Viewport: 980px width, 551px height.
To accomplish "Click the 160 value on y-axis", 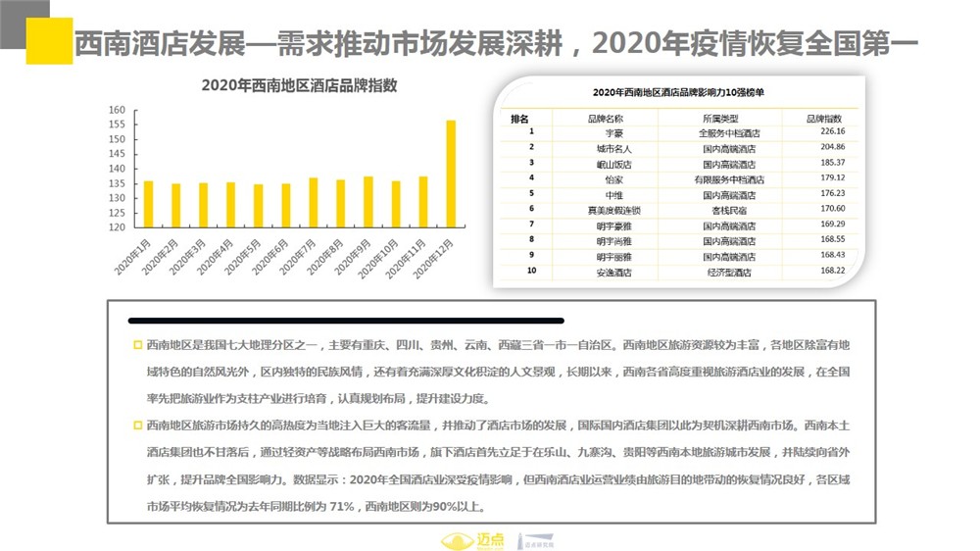I will (x=118, y=110).
